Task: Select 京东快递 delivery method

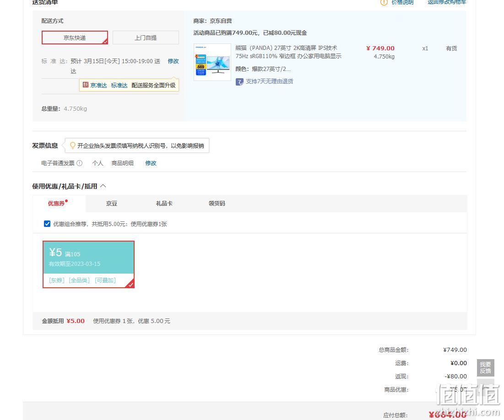Action: pyautogui.click(x=75, y=38)
